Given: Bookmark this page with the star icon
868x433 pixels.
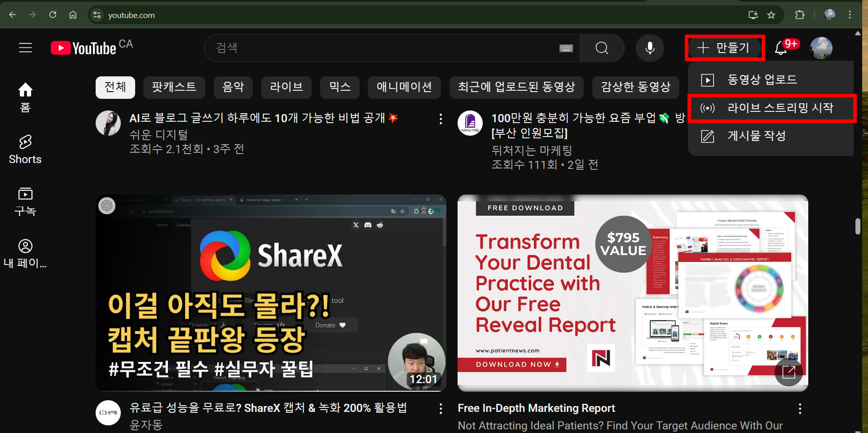Looking at the screenshot, I should tap(771, 15).
